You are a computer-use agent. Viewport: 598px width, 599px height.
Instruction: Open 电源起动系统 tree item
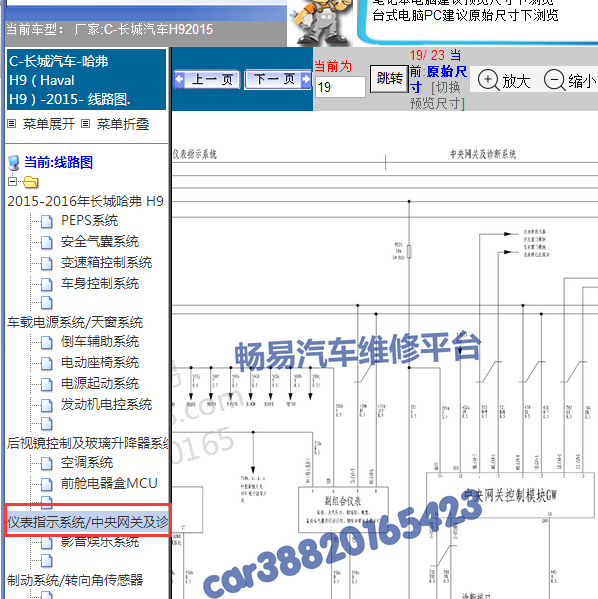(100, 384)
